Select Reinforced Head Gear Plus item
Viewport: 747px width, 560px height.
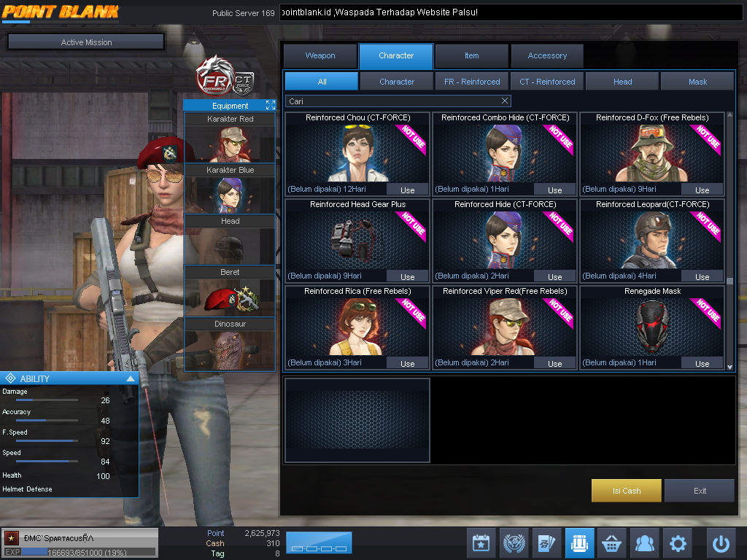point(357,239)
